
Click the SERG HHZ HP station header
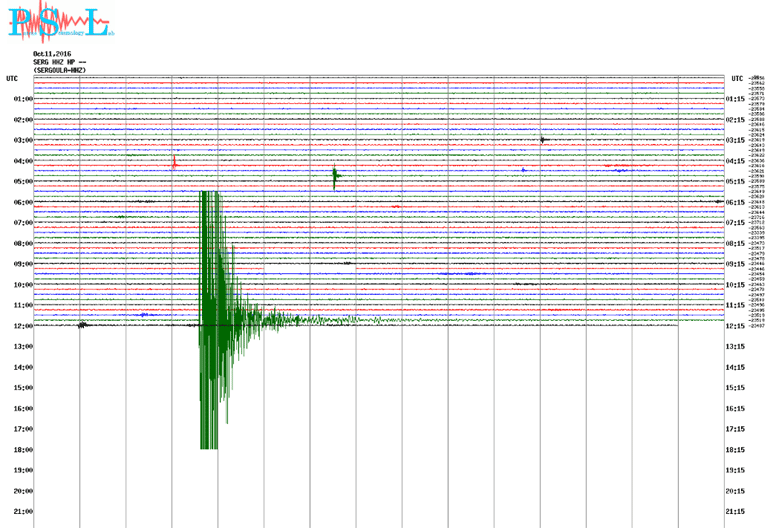coord(58,62)
